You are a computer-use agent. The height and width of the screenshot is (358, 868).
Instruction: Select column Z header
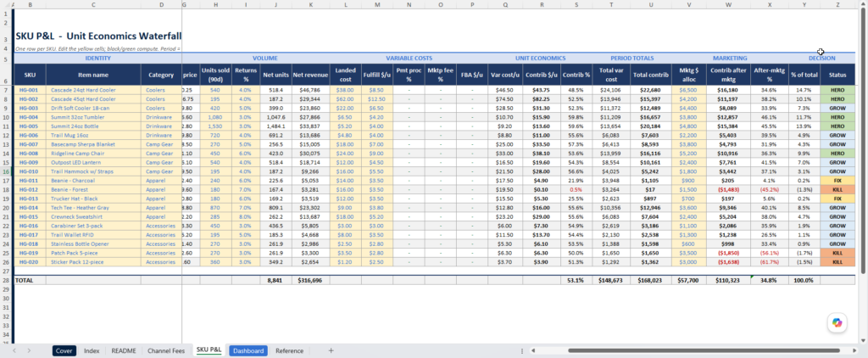[x=838, y=4]
